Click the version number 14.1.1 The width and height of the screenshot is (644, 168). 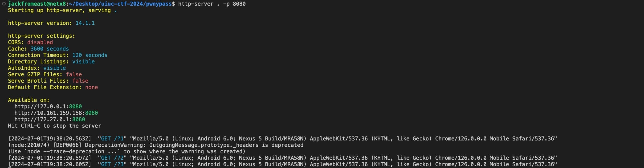(x=85, y=23)
